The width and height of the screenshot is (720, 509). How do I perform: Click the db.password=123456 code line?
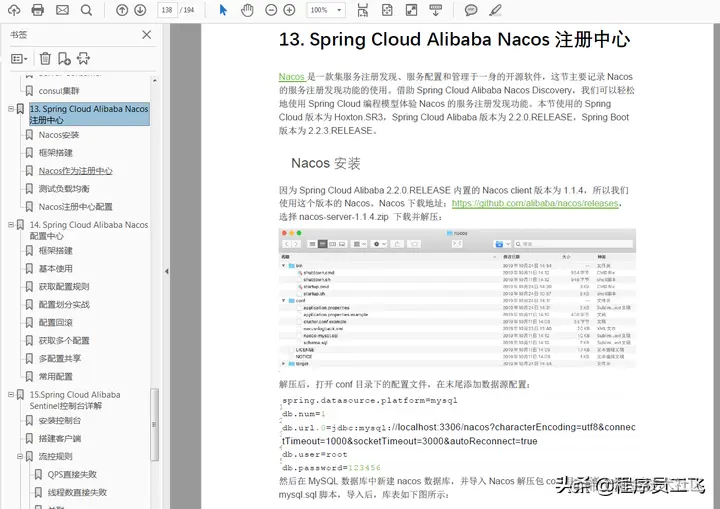[331, 468]
